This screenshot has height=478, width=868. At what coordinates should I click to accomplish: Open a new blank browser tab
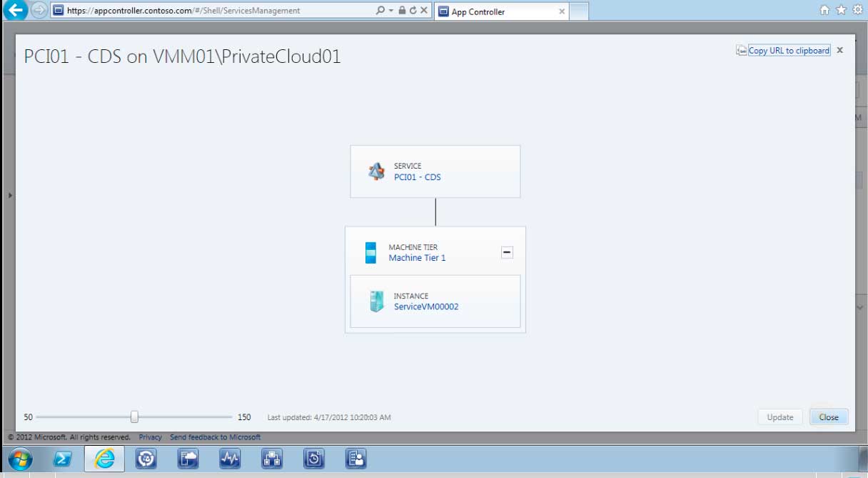579,11
